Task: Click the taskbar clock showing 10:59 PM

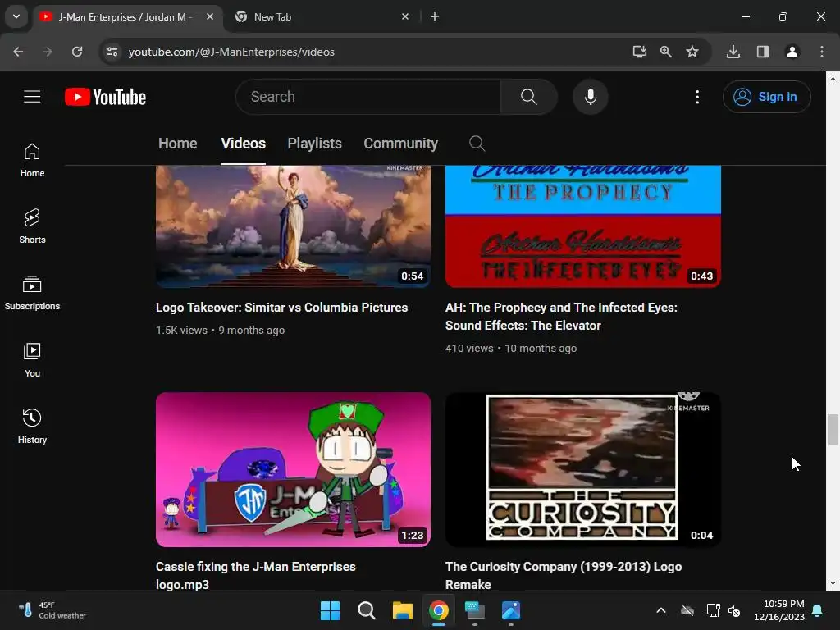Action: point(779,610)
